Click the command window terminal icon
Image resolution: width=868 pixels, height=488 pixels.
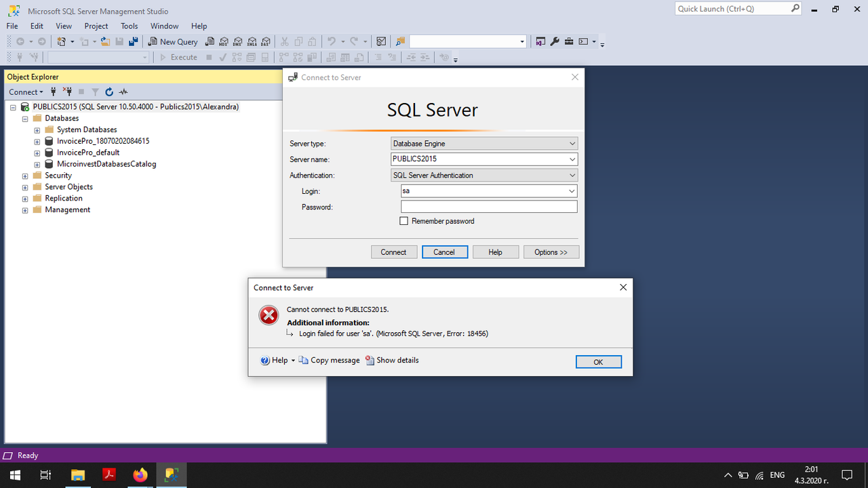point(583,41)
